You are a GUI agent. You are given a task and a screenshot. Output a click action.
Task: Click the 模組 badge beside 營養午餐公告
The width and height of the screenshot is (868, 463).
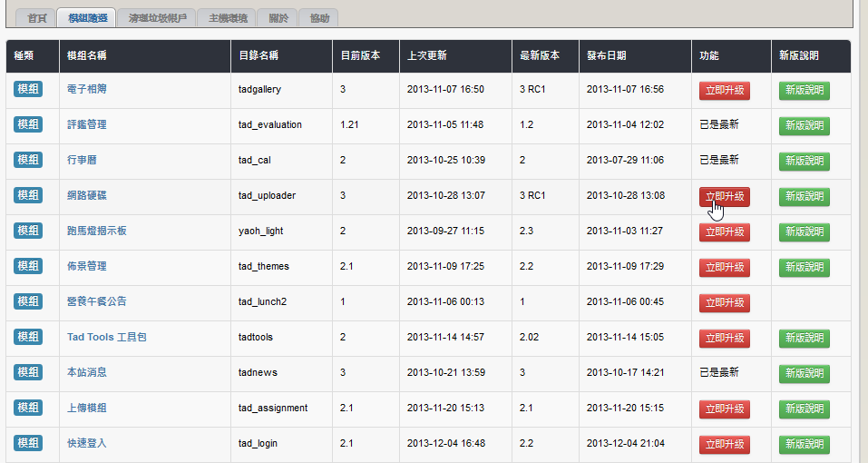click(x=29, y=301)
